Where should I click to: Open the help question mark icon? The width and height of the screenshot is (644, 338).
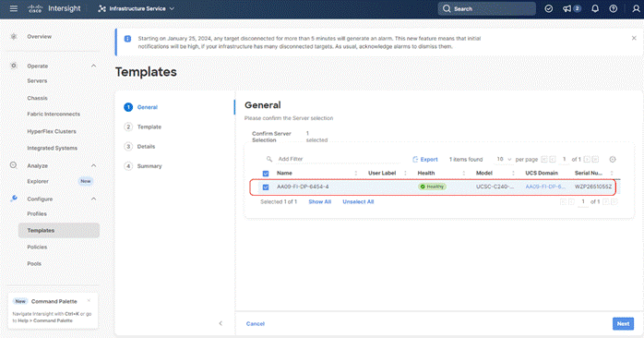click(x=614, y=8)
